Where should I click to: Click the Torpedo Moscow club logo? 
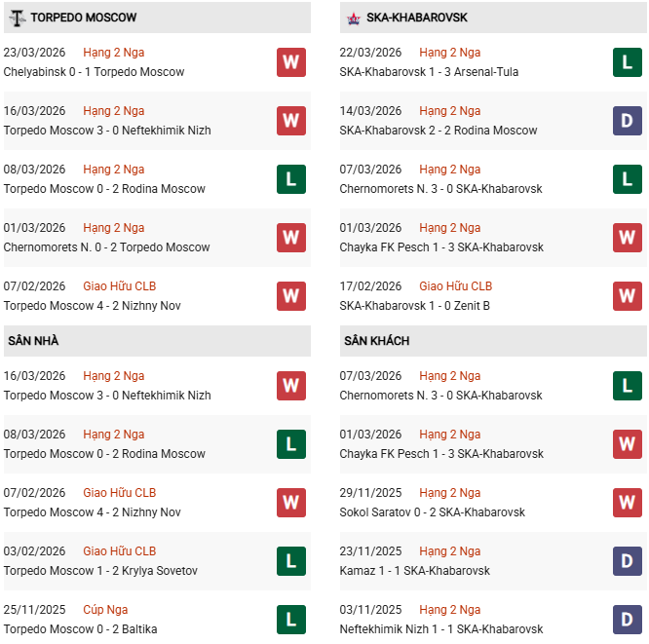click(17, 18)
